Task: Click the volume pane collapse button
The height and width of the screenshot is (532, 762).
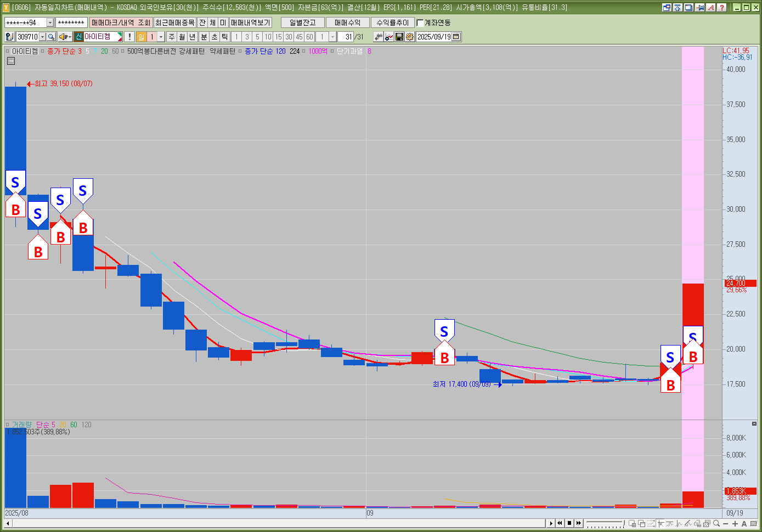Action: coord(754,423)
